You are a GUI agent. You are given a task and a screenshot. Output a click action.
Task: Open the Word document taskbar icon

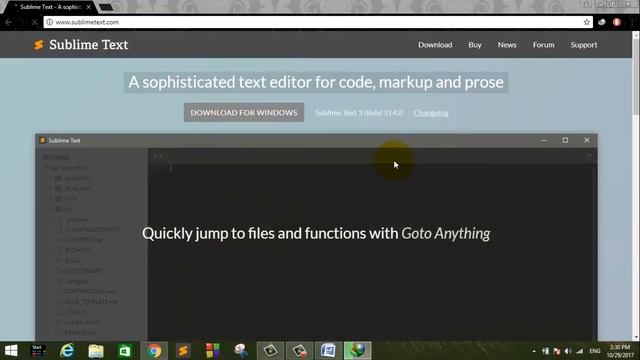(328, 351)
